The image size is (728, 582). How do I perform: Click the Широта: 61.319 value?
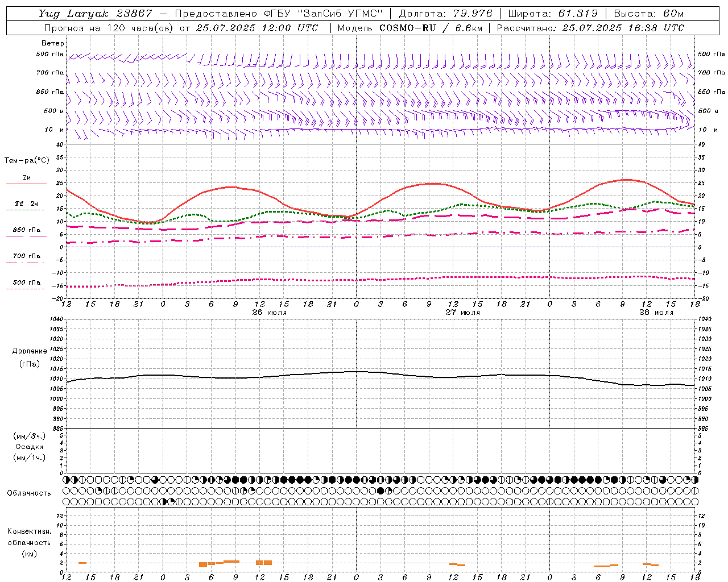[552, 14]
